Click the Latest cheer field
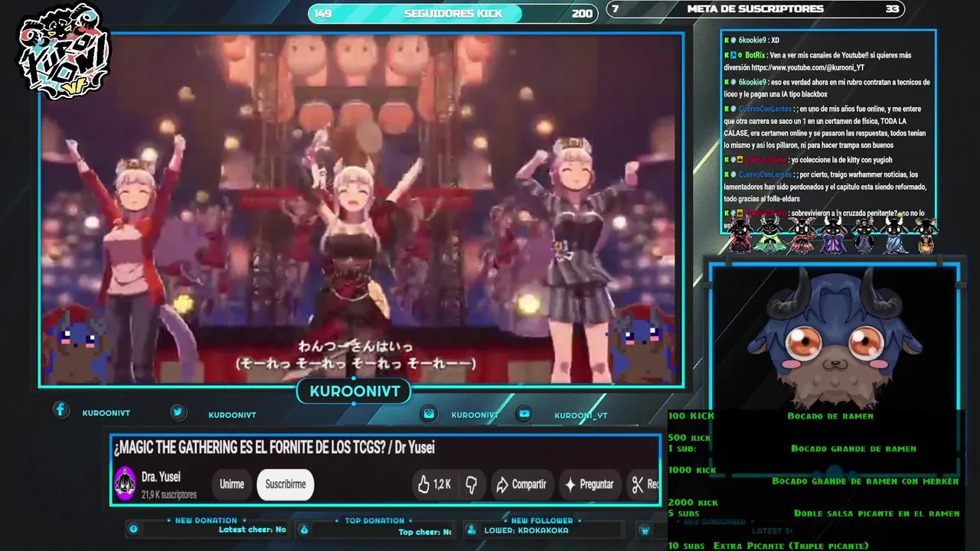 pos(252,530)
